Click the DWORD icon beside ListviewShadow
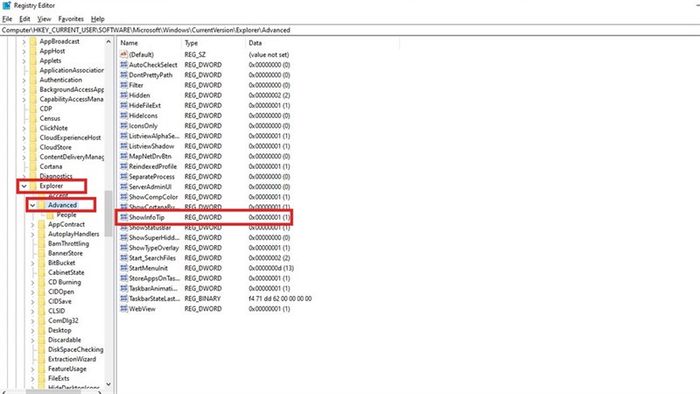Image resolution: width=700 pixels, height=394 pixels. point(124,146)
